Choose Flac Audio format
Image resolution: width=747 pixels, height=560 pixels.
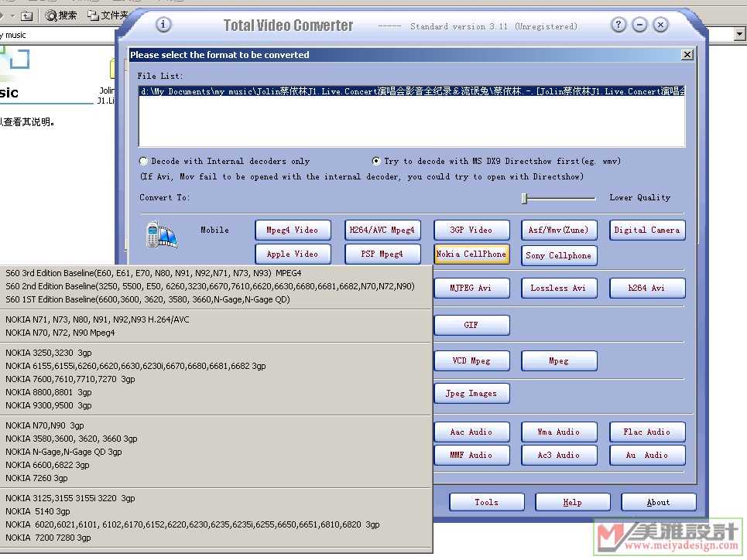(647, 432)
